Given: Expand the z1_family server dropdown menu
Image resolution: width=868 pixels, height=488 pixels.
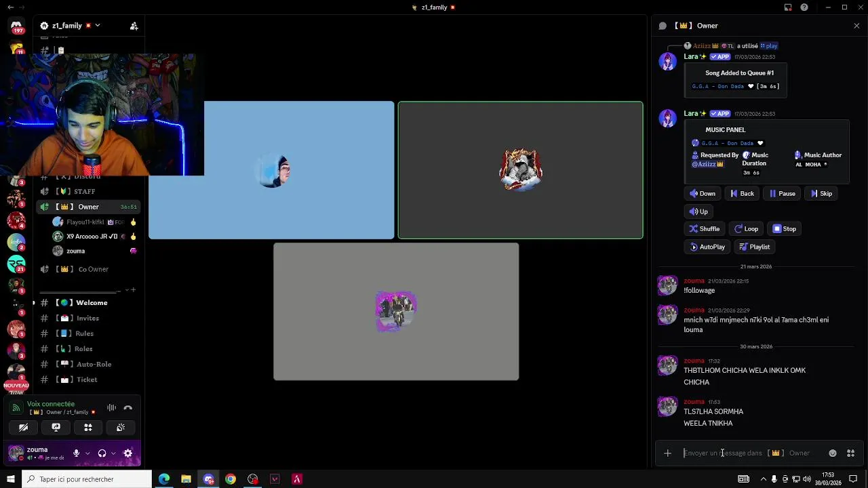Looking at the screenshot, I should tap(97, 26).
